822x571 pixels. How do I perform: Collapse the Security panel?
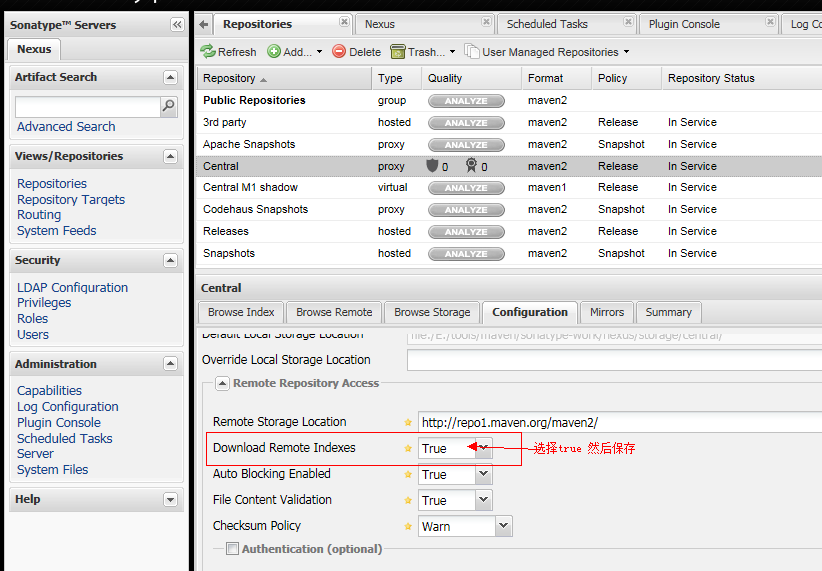coord(170,260)
